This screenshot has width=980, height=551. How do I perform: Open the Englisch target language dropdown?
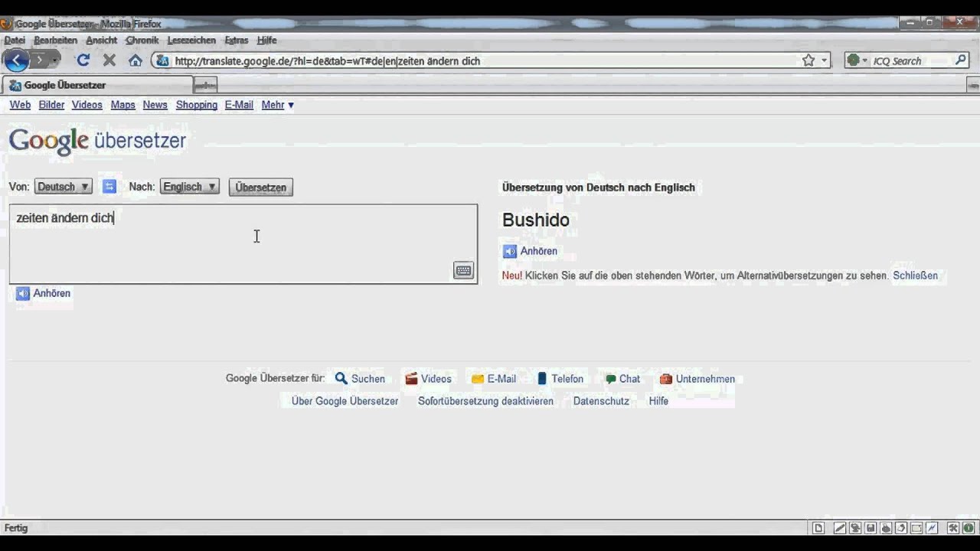pos(190,187)
